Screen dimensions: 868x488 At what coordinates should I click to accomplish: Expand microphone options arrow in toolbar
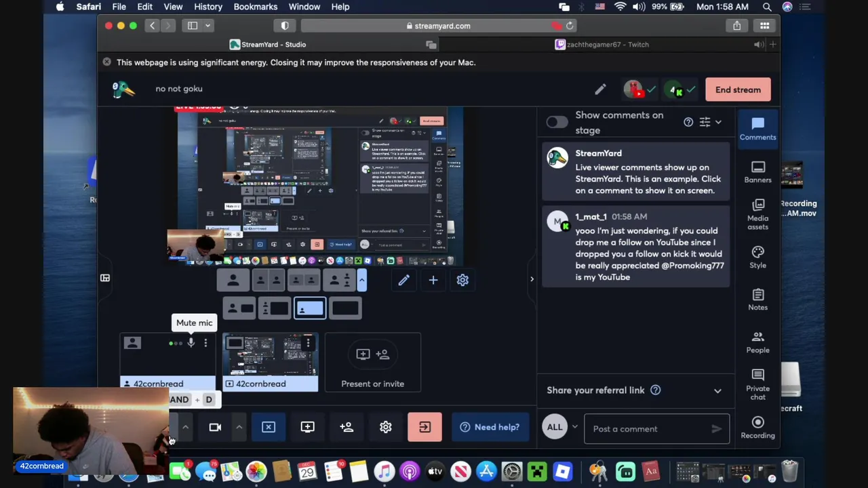185,427
